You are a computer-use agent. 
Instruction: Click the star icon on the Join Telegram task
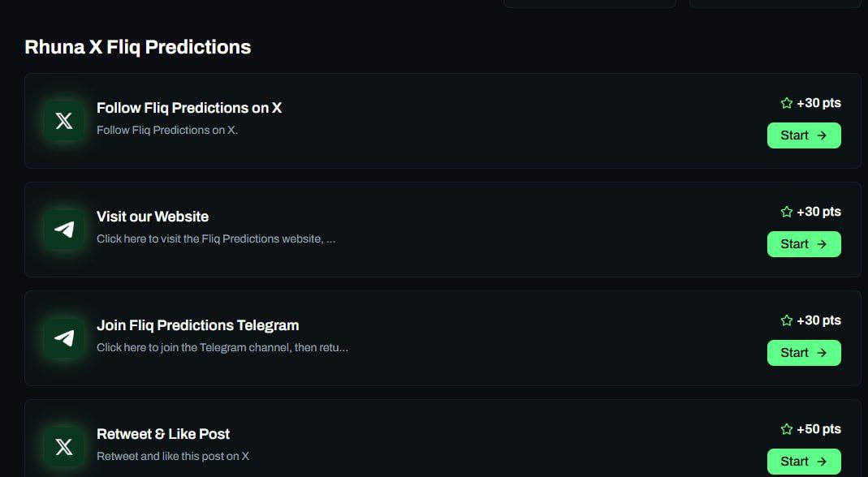tap(786, 320)
